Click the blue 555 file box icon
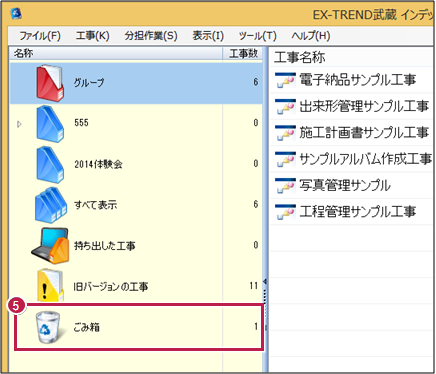 [50, 124]
